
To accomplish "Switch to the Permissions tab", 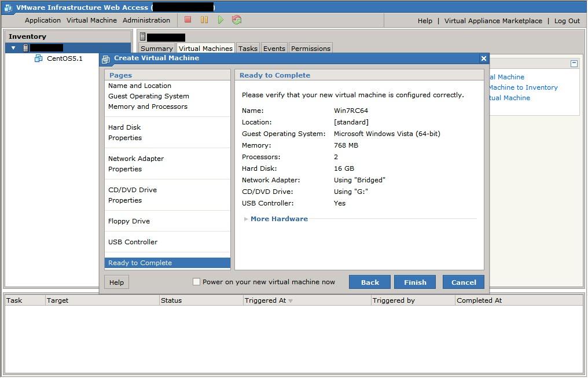I will pos(311,49).
